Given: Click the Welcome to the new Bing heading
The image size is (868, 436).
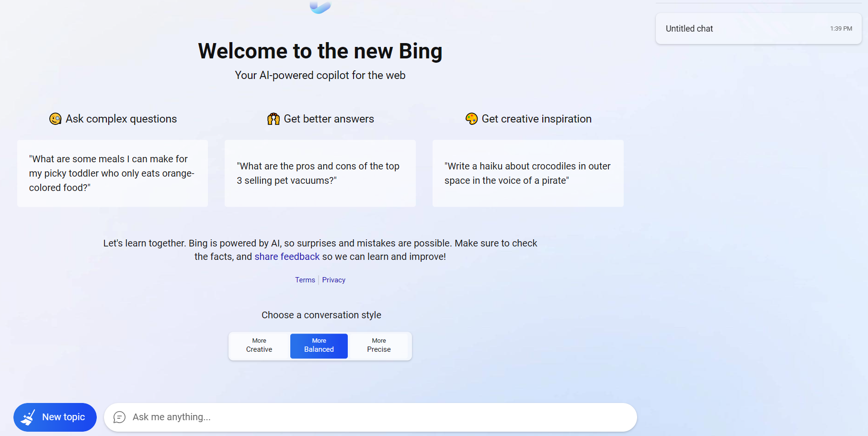Looking at the screenshot, I should [320, 51].
